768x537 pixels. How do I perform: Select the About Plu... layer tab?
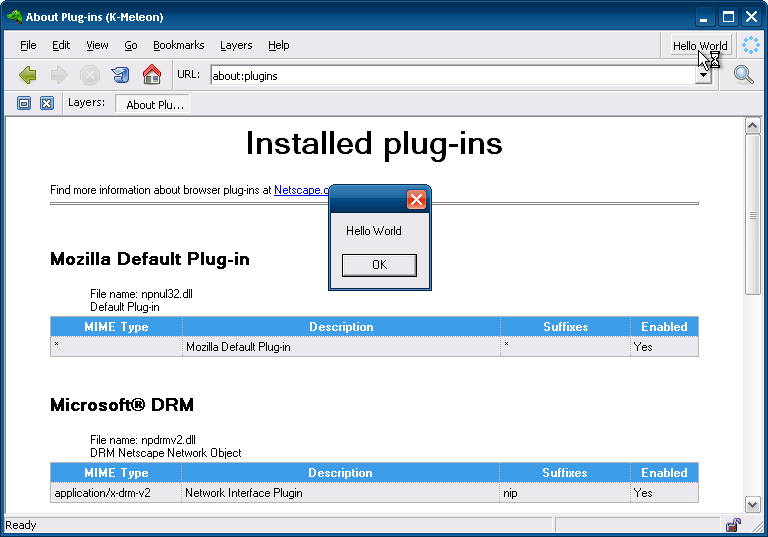tap(153, 104)
